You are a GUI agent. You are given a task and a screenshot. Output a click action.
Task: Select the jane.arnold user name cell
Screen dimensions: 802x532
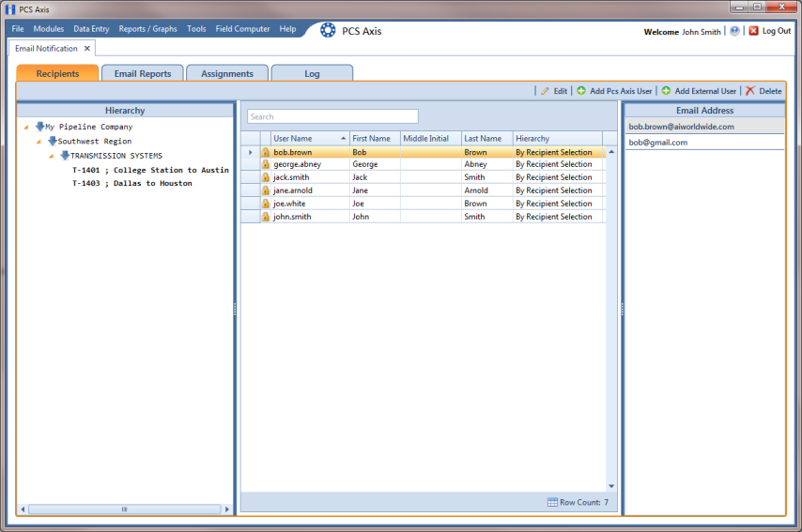(310, 190)
